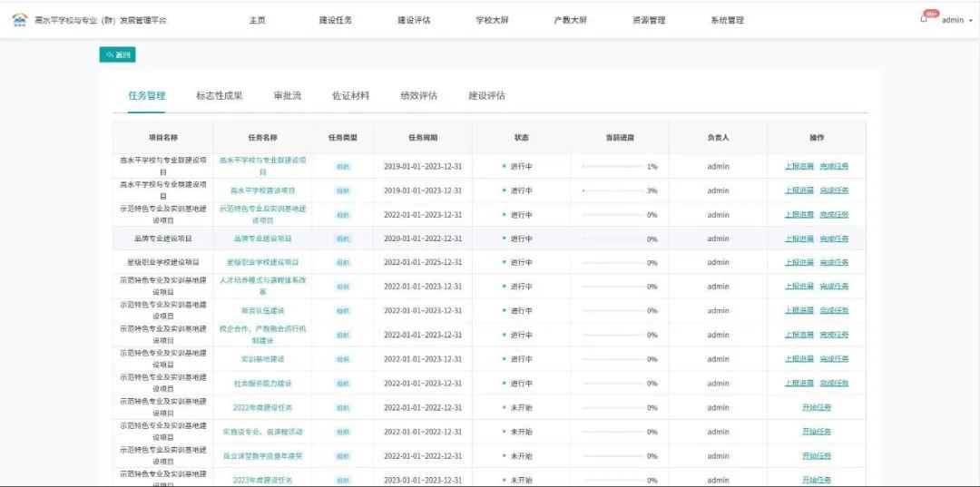This screenshot has height=487, width=980.
Task: Open the 建设任务 menu item
Action: (x=336, y=20)
